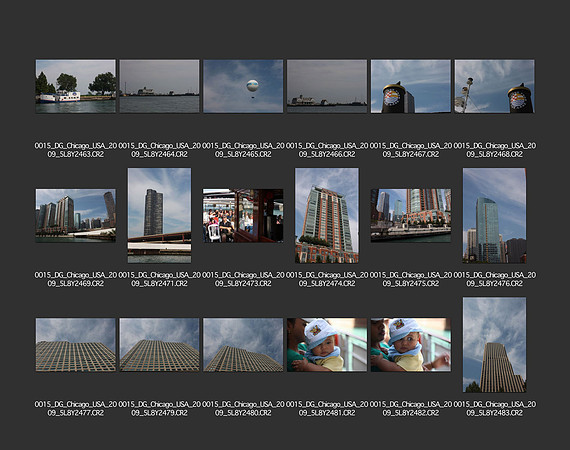Pick the grey ship horizon thumbnail 2466

pyautogui.click(x=327, y=87)
